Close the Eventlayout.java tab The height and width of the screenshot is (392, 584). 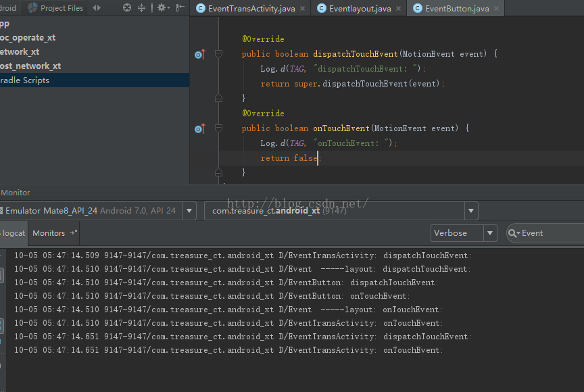397,9
